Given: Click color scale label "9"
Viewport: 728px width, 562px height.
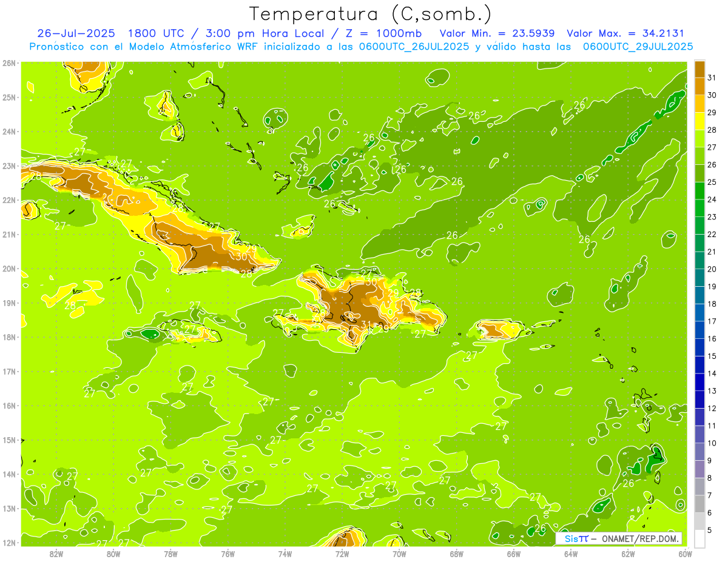Looking at the screenshot, I should tap(710, 461).
